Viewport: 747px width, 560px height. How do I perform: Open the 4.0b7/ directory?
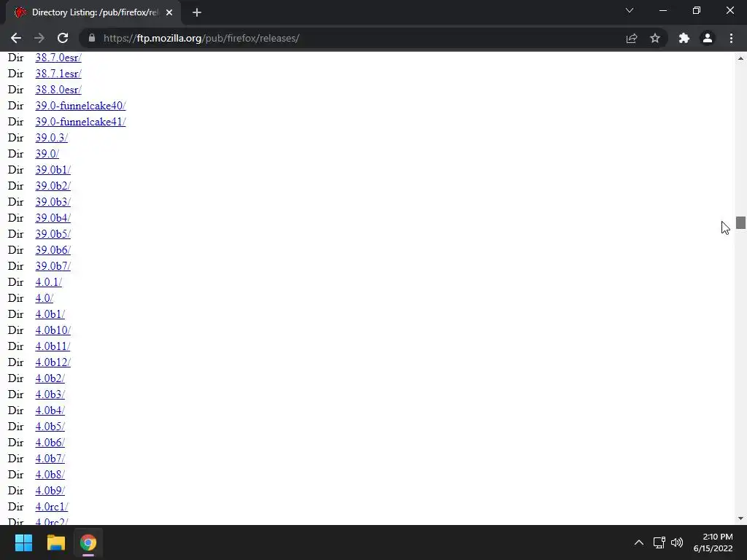[50, 459]
